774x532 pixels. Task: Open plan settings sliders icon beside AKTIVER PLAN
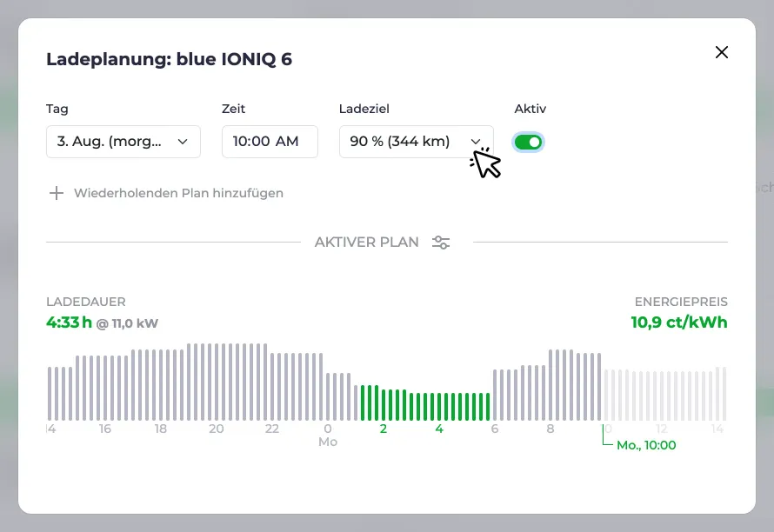(x=441, y=243)
